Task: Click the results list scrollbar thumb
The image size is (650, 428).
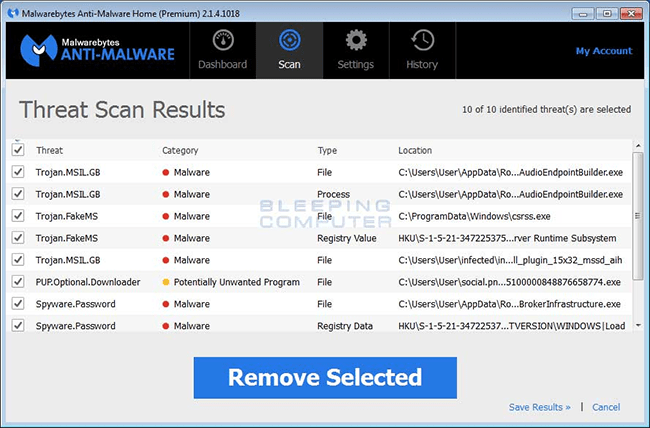Action: (638, 216)
